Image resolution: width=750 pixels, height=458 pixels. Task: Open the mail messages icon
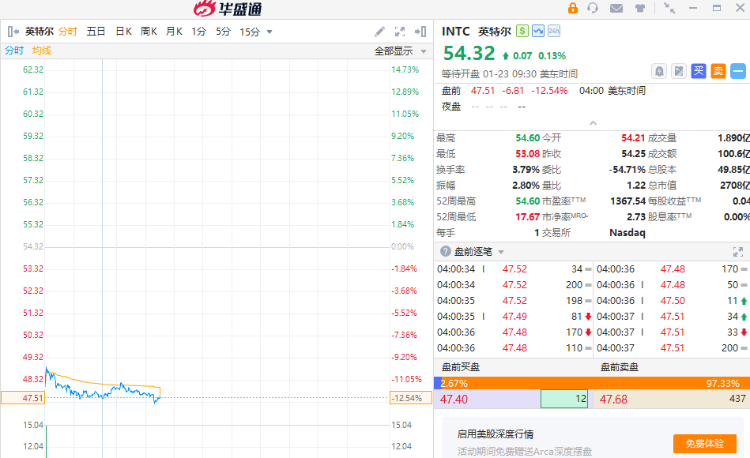coord(615,9)
